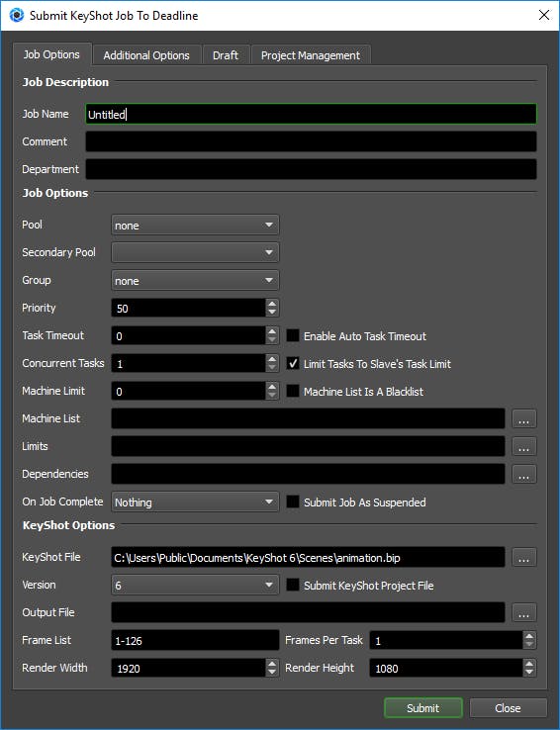Open the On Job Complete dropdown
Image resolution: width=560 pixels, height=730 pixels.
(195, 502)
